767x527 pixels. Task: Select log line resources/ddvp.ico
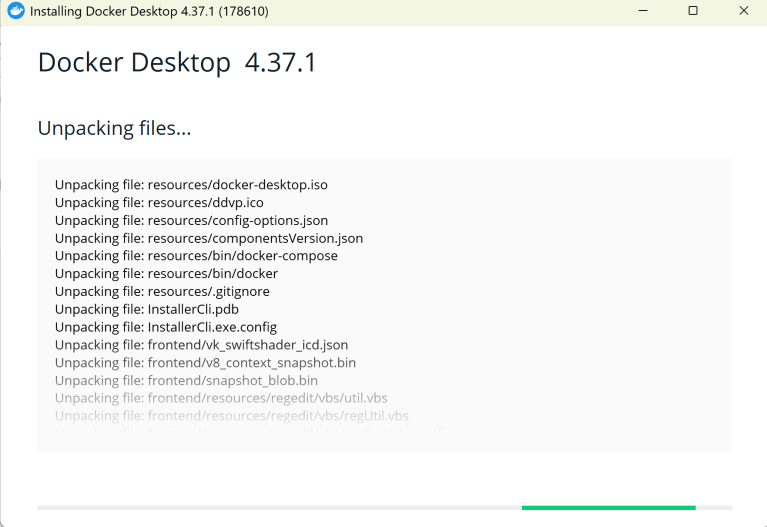(x=159, y=203)
